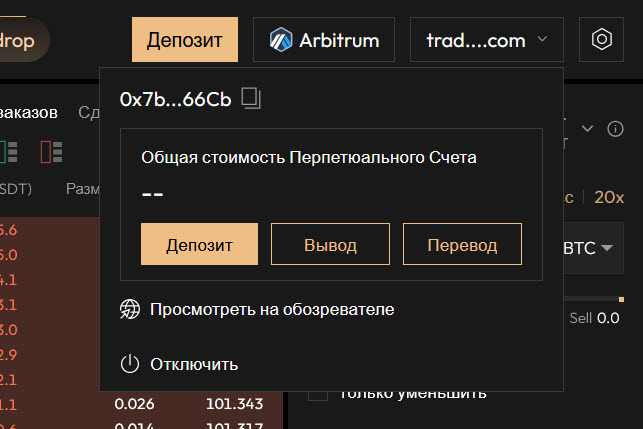
Task: Open the 'заказов' order book tab
Action: pos(30,112)
